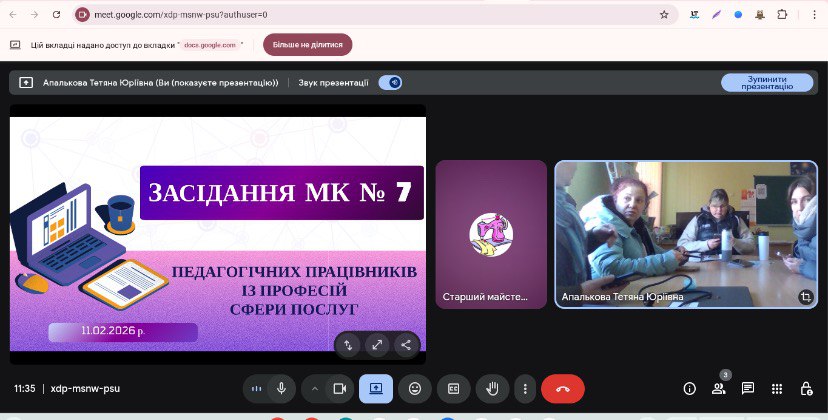The height and width of the screenshot is (420, 828).
Task: Open the emoji reactions panel
Action: [414, 388]
